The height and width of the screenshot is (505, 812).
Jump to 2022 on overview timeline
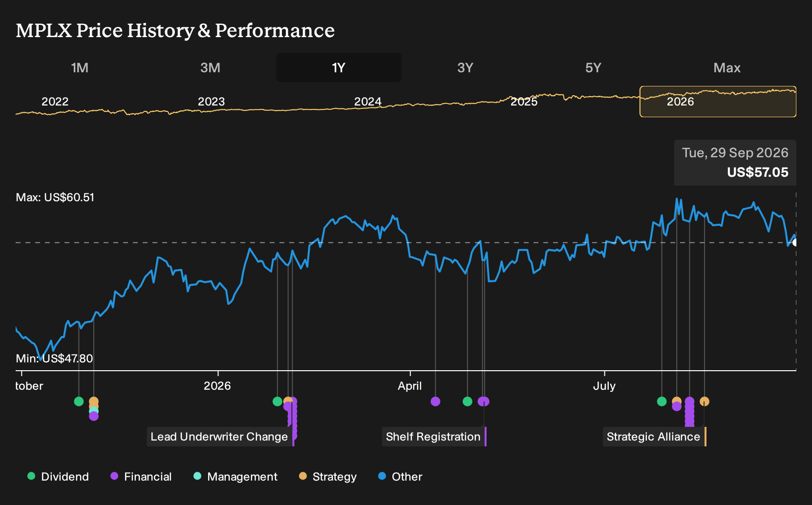[x=55, y=102]
